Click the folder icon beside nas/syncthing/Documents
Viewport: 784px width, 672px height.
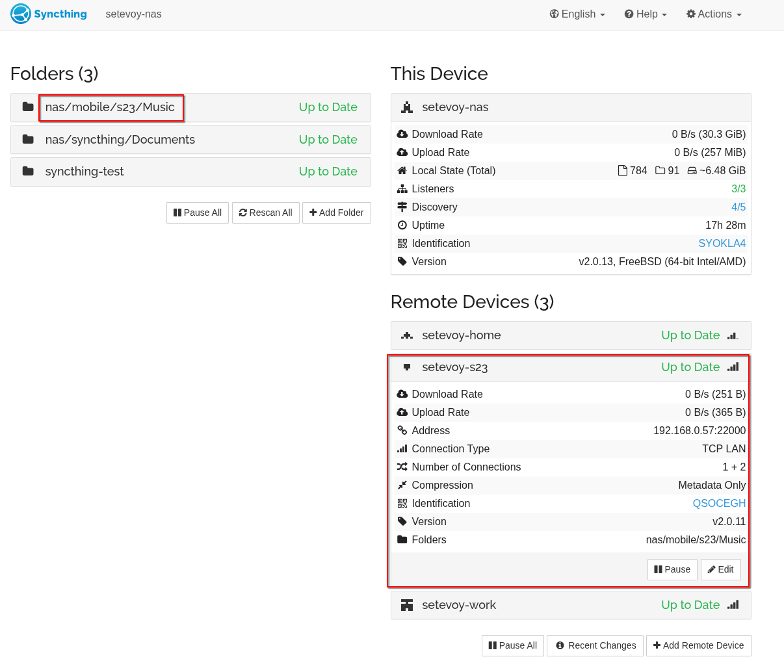[28, 139]
